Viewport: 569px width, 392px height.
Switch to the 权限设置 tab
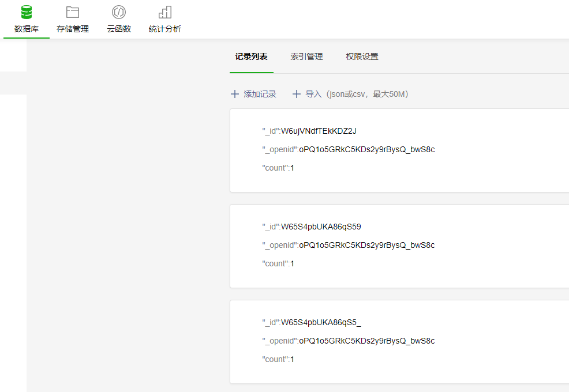coord(362,56)
